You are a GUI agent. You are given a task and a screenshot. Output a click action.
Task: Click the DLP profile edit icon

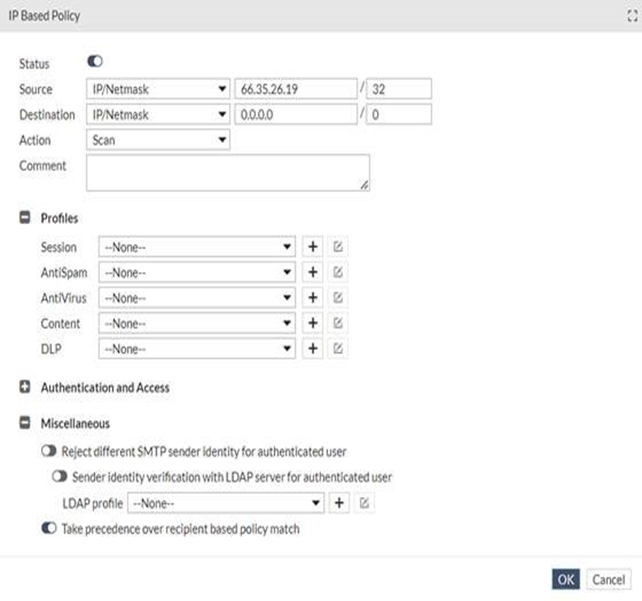(x=338, y=348)
